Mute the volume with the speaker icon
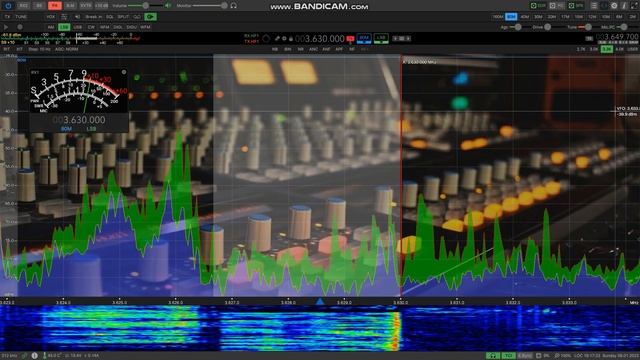The width and height of the screenshot is (640, 360). click(168, 6)
